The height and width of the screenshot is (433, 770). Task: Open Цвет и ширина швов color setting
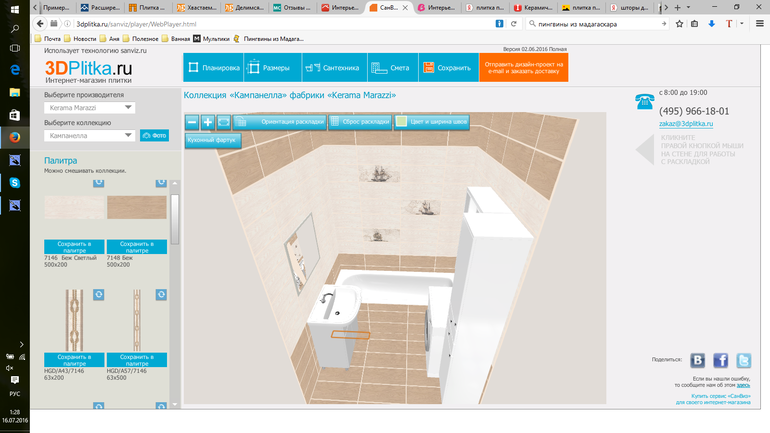tap(431, 122)
